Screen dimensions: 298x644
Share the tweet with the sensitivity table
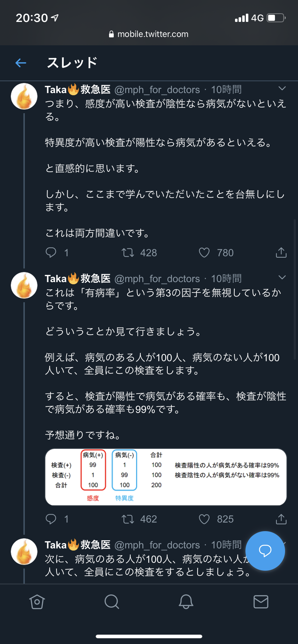[281, 519]
